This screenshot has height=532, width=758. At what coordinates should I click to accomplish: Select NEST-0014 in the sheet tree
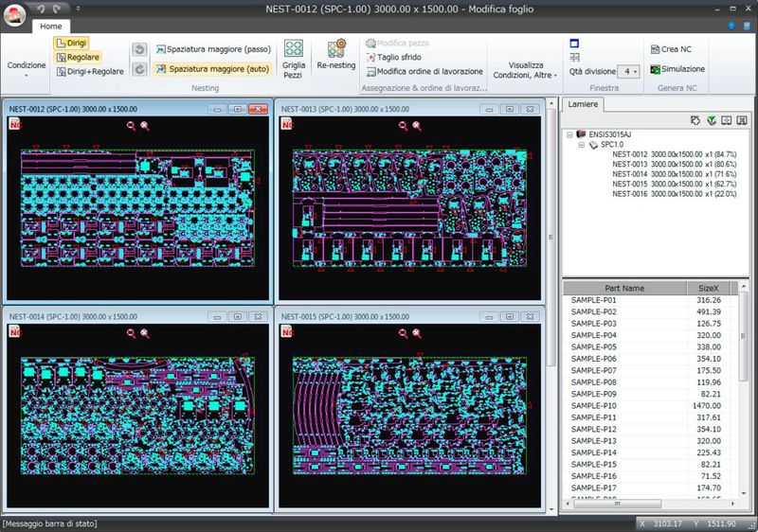point(630,174)
